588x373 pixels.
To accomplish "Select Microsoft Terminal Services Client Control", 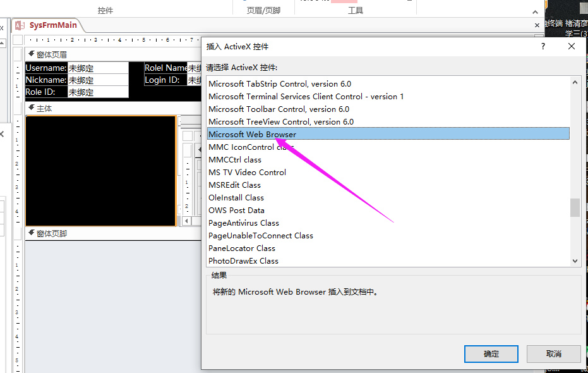I will click(388, 97).
